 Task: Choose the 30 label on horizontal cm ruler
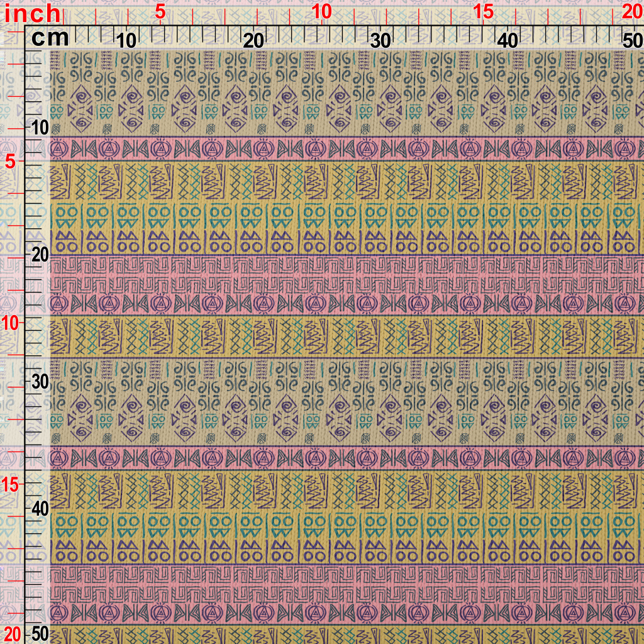tap(380, 41)
